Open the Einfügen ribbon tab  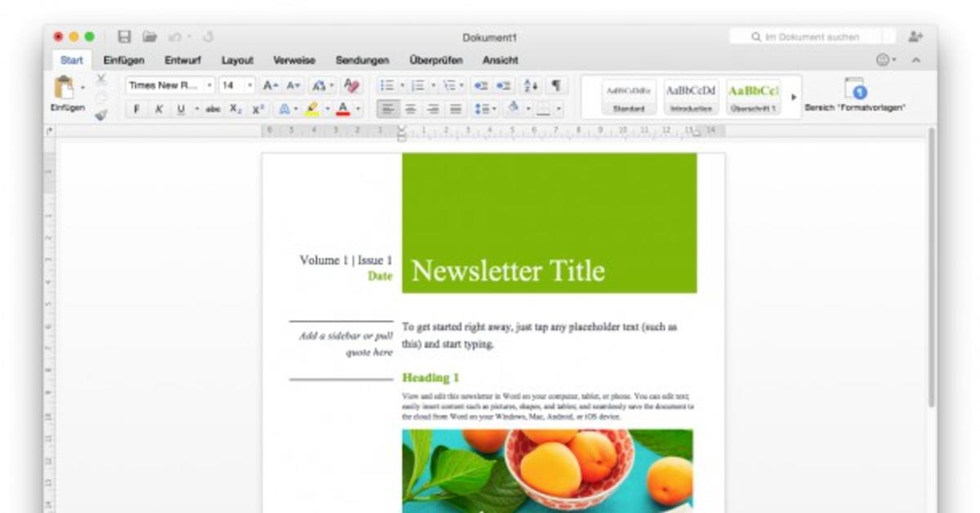(123, 60)
